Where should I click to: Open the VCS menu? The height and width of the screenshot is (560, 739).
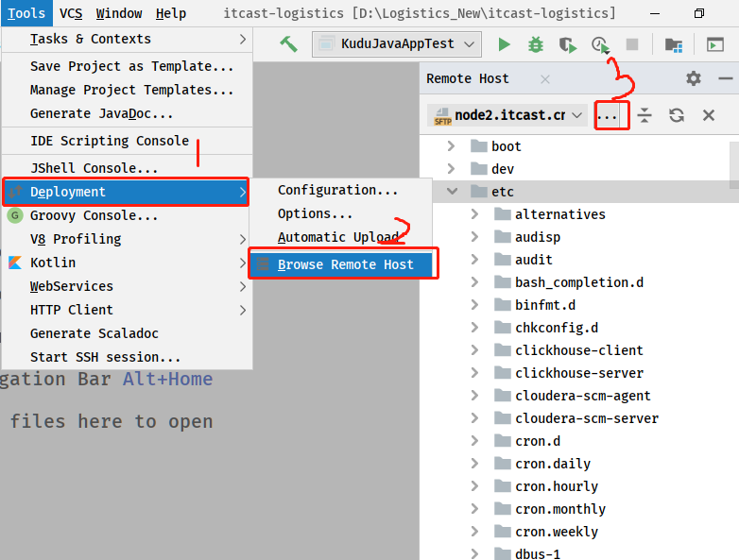71,13
